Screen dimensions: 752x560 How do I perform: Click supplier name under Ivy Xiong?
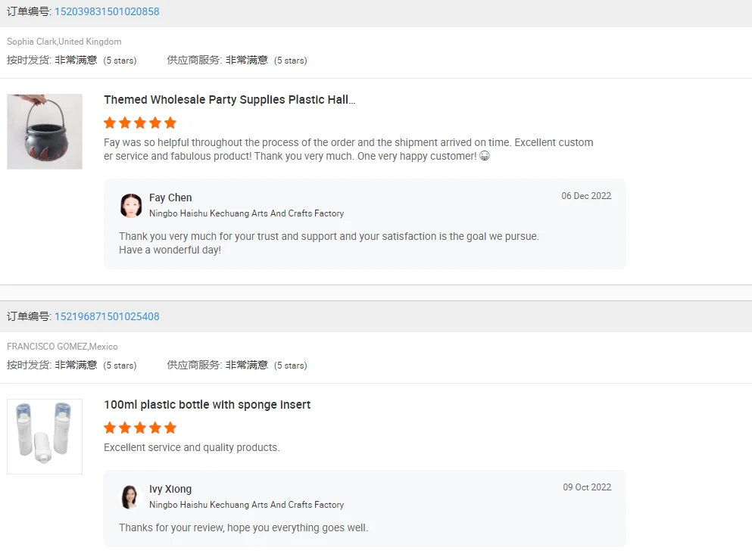(x=246, y=505)
